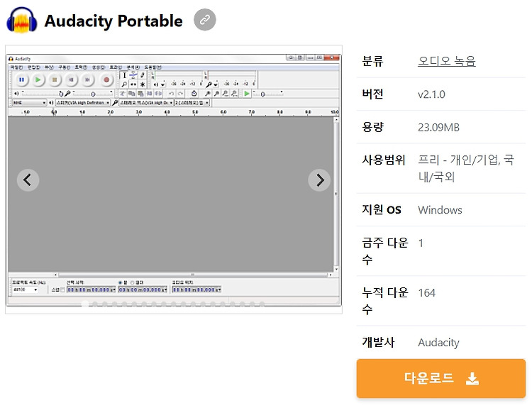
Task: Open the MME audio host dropdown
Action: pyautogui.click(x=29, y=102)
